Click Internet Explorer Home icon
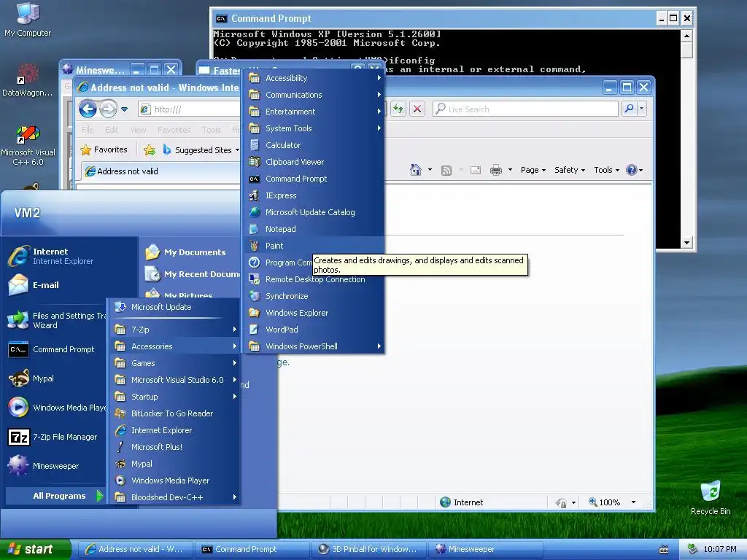 coord(415,170)
